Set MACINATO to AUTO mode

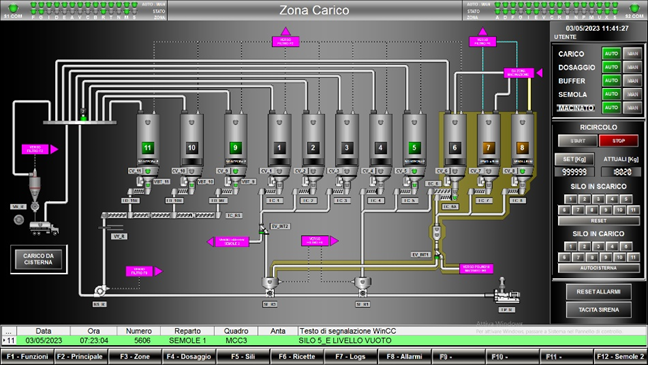611,108
